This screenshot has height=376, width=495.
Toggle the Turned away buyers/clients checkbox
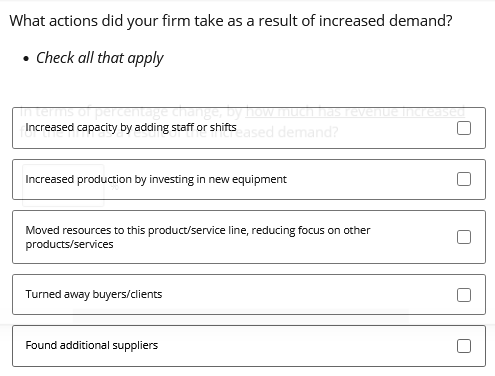pos(464,295)
